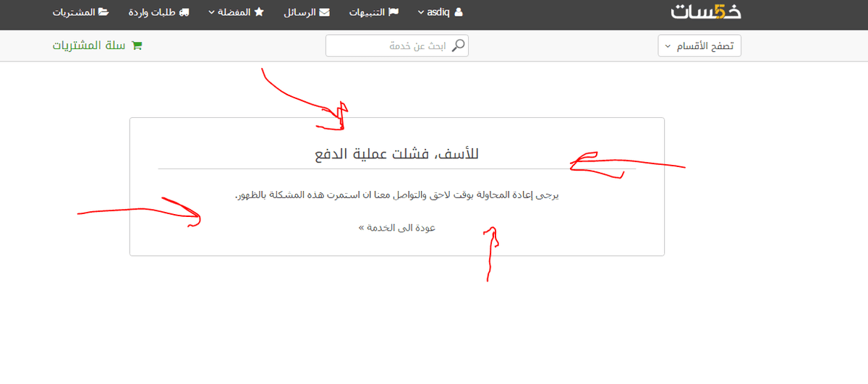Click the truck icon for incoming orders
868x384 pixels.
[184, 12]
